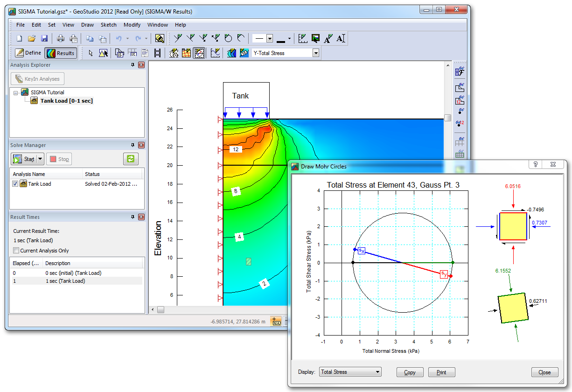Open the Modify menu
The image size is (572, 392).
(132, 25)
